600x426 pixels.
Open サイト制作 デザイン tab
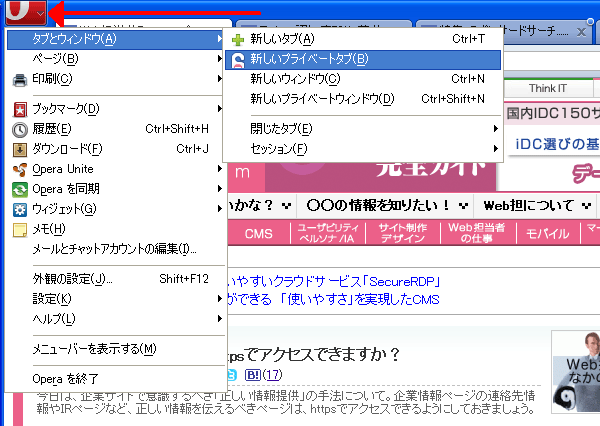click(403, 233)
